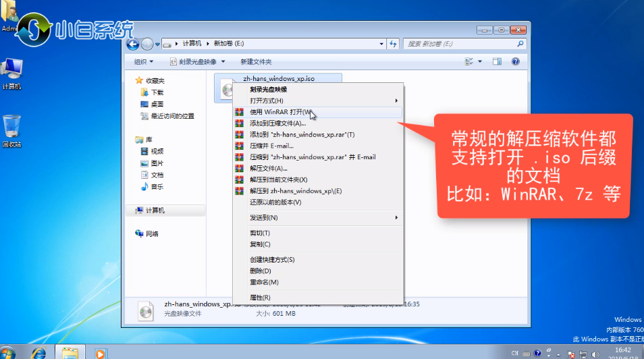Viewport: 644px width, 359px height.
Task: Open dropdown arrow next to 刻录光盘映像
Action: click(223, 61)
